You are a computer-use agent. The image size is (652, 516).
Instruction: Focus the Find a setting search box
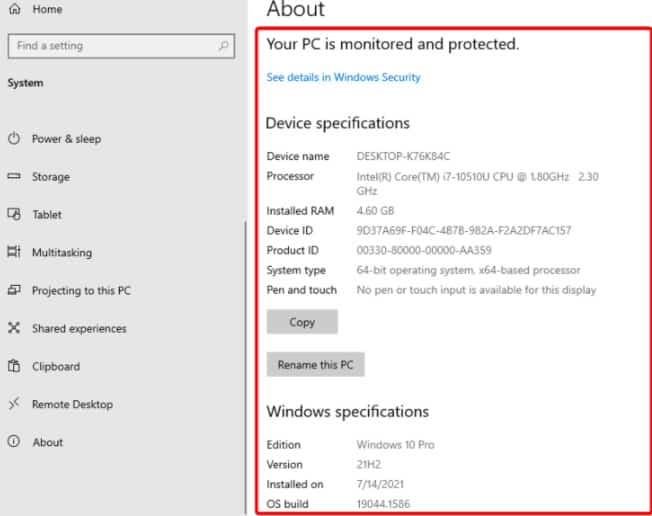pos(110,46)
